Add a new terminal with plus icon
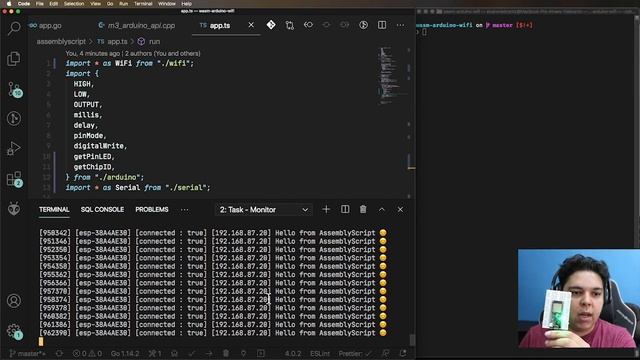Image resolution: width=640 pixels, height=360 pixels. pos(326,209)
